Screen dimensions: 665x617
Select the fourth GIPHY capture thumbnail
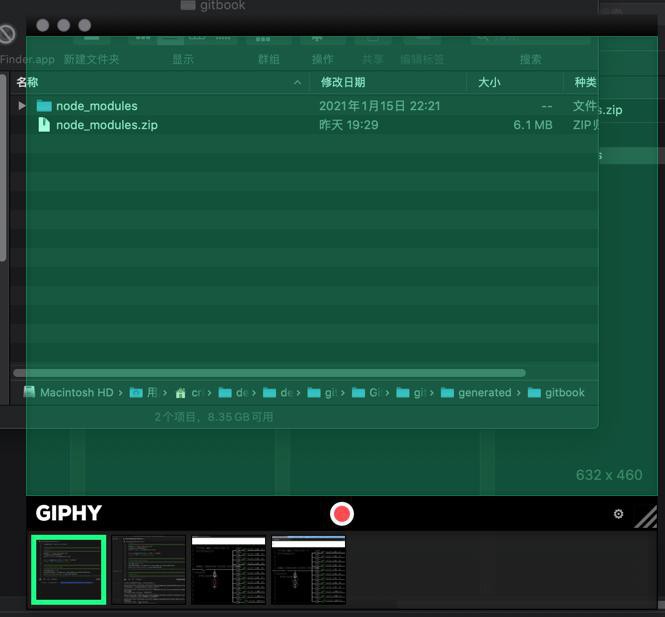tap(308, 570)
